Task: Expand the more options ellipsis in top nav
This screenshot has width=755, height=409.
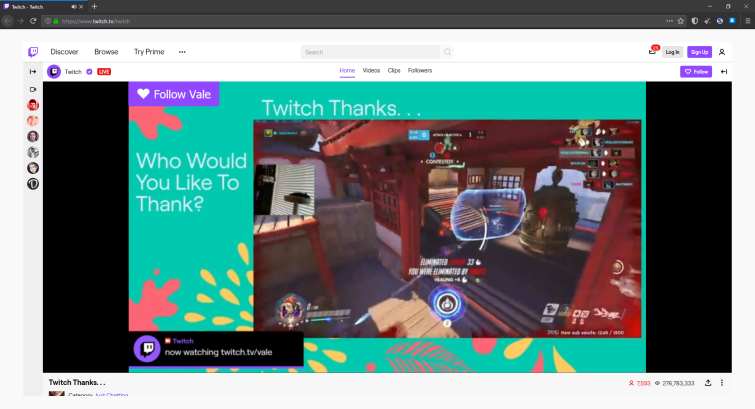Action: pyautogui.click(x=182, y=52)
